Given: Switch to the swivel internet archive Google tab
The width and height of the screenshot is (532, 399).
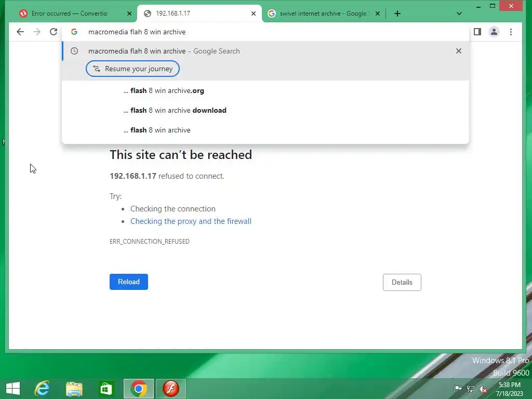Looking at the screenshot, I should pyautogui.click(x=324, y=14).
